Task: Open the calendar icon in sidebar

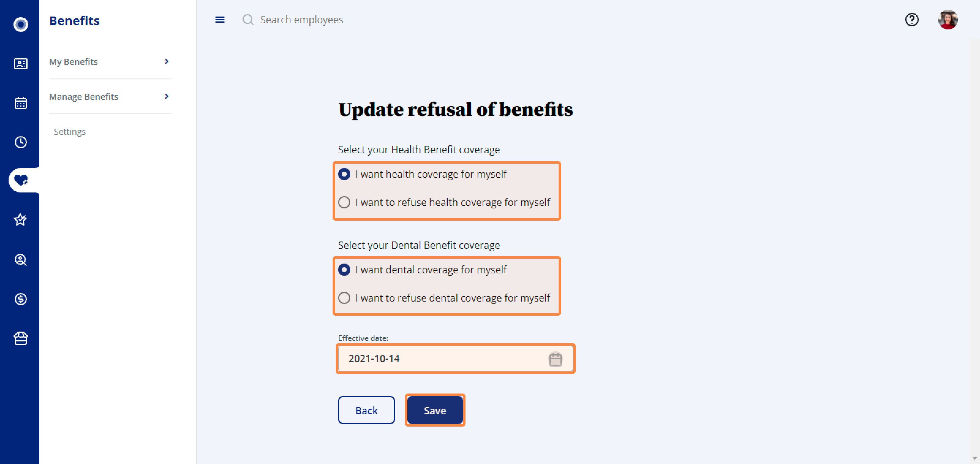Action: 21,103
